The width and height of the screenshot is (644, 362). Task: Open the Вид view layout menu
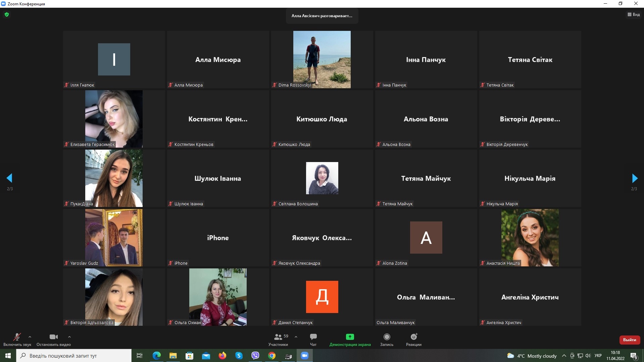pyautogui.click(x=633, y=14)
